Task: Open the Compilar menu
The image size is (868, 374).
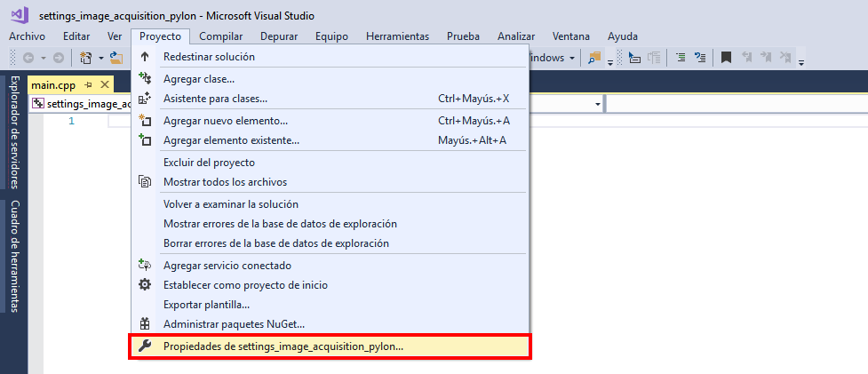Action: point(221,36)
